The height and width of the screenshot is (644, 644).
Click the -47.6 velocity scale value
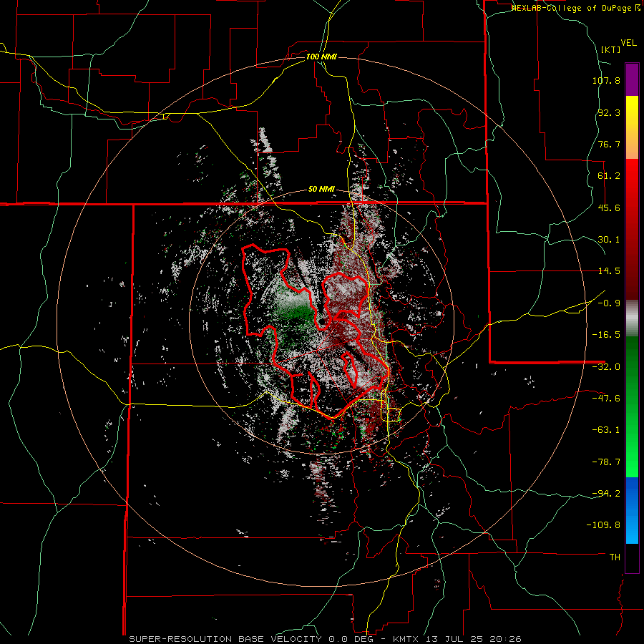pyautogui.click(x=606, y=399)
